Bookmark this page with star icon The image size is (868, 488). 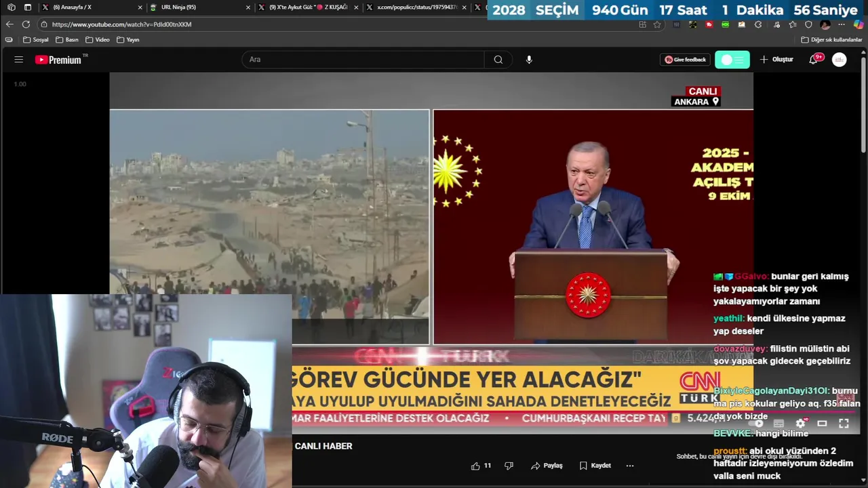pos(657,24)
